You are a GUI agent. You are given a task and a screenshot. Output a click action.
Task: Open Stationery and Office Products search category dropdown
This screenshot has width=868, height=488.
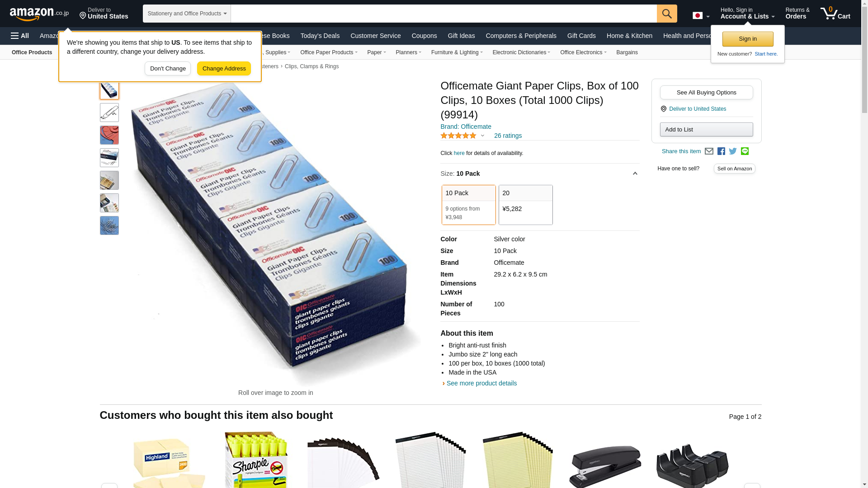point(187,14)
